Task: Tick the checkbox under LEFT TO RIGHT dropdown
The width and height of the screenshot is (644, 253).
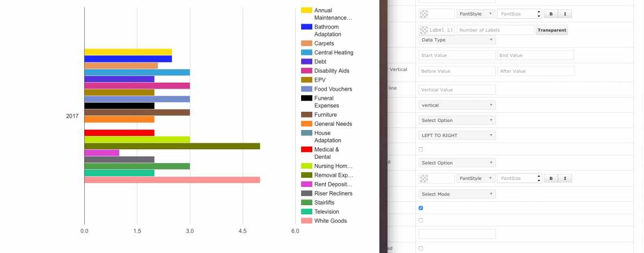Action: (421, 149)
